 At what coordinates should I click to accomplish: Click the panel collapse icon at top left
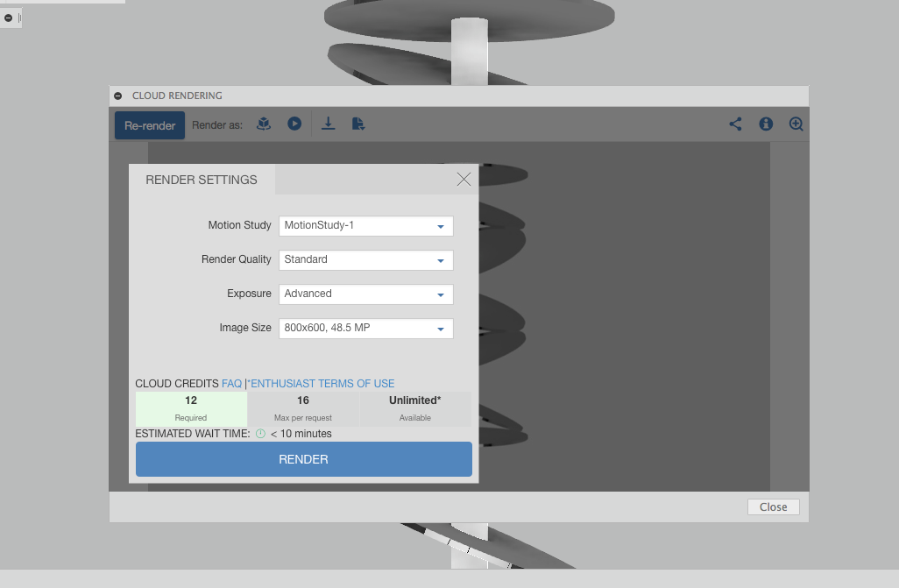click(10, 18)
